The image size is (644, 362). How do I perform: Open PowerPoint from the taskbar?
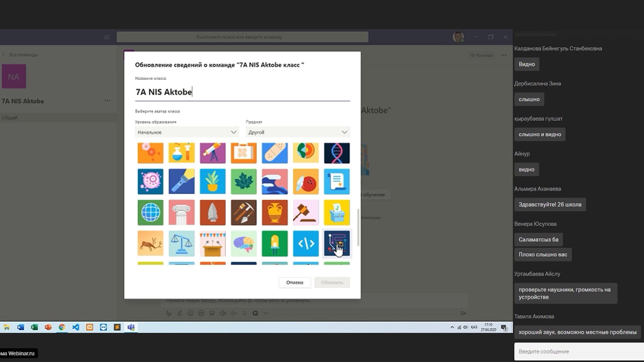click(48, 327)
